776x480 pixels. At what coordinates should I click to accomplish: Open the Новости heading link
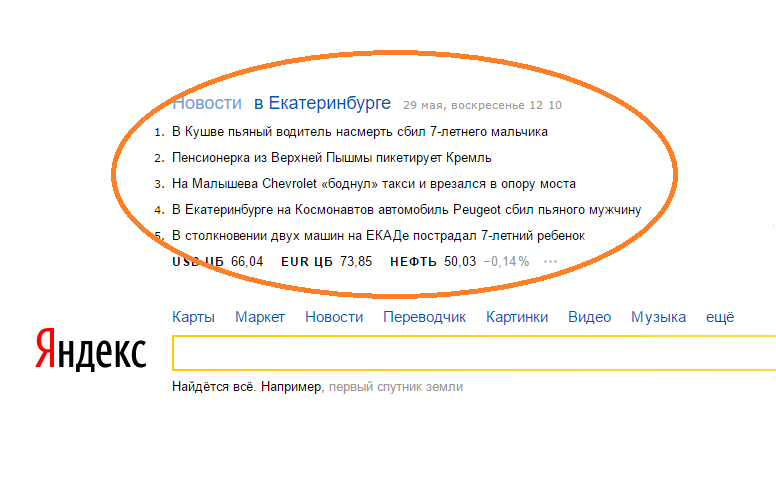[207, 103]
